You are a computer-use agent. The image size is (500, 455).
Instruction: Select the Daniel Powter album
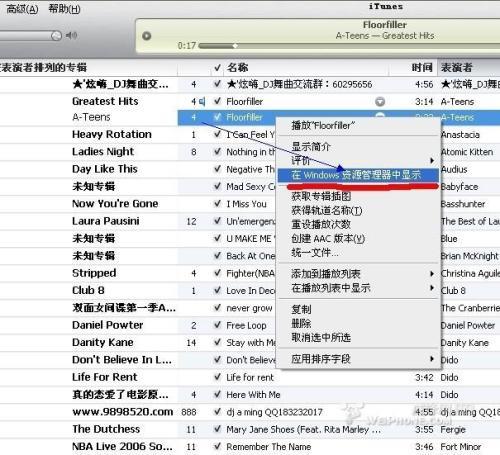pos(108,325)
